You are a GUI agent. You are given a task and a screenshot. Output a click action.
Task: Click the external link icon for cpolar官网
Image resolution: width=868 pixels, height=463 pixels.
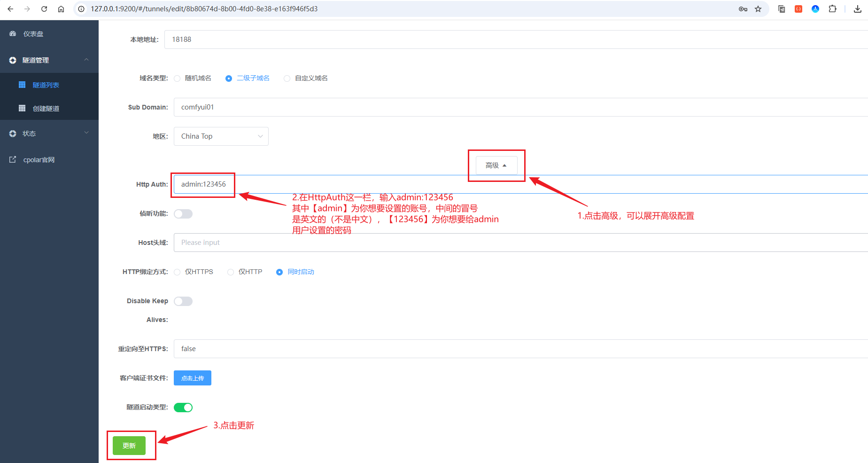(x=13, y=160)
